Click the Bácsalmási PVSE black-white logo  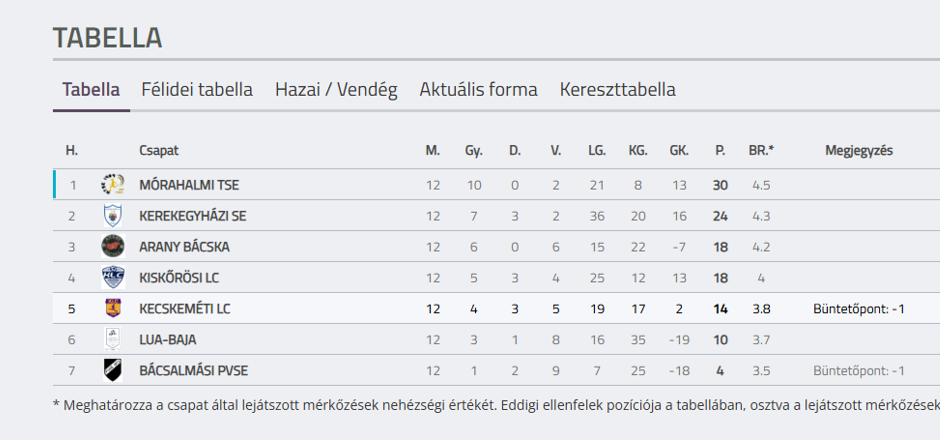[112, 370]
